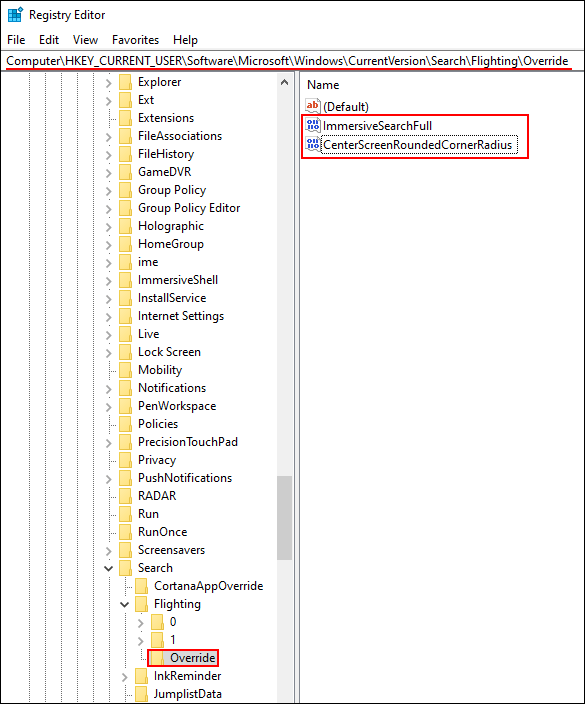Viewport: 585px width, 704px height.
Task: Click the tree pane scrollbar thumb
Action: click(x=284, y=517)
